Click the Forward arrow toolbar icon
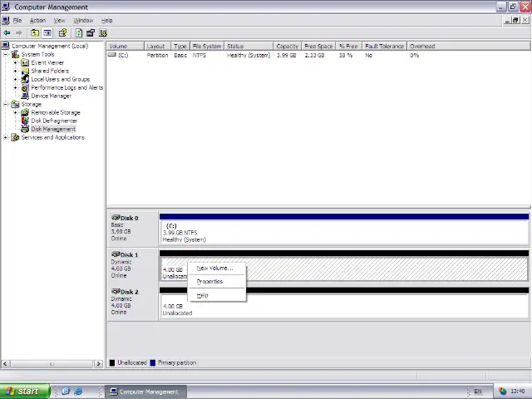This screenshot has width=532, height=399. click(x=18, y=33)
